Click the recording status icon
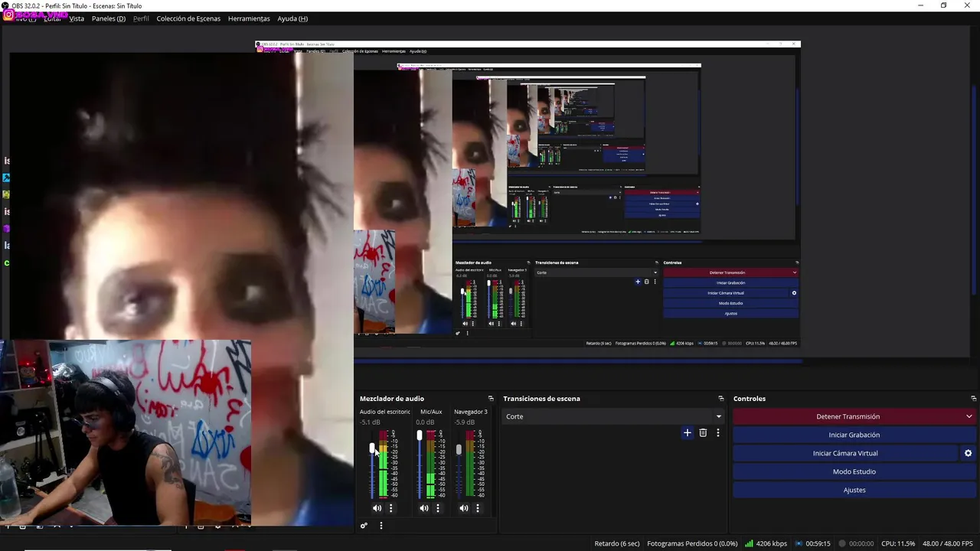 [841, 543]
